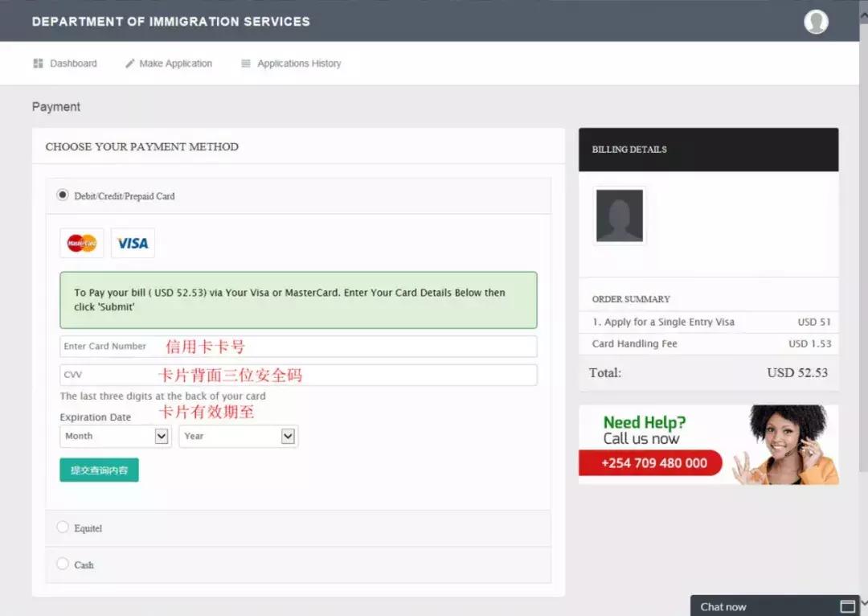Open the Chat now widget
The image size is (868, 616).
point(774,606)
